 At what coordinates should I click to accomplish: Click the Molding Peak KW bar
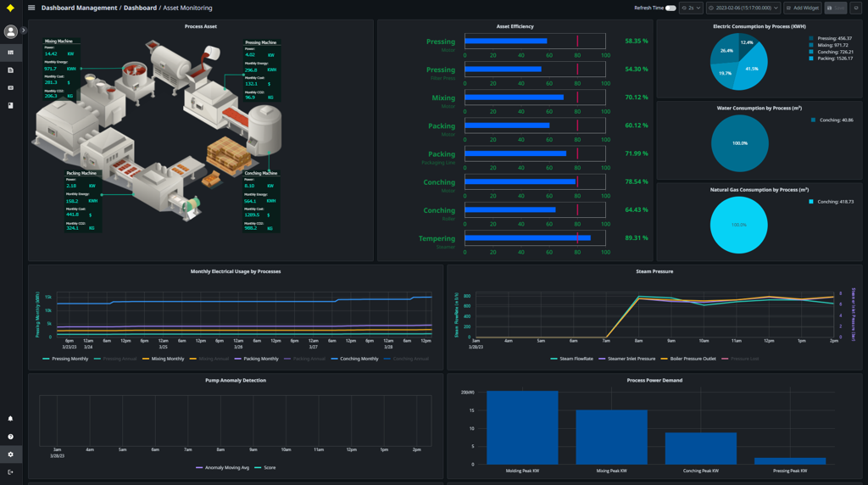click(522, 426)
